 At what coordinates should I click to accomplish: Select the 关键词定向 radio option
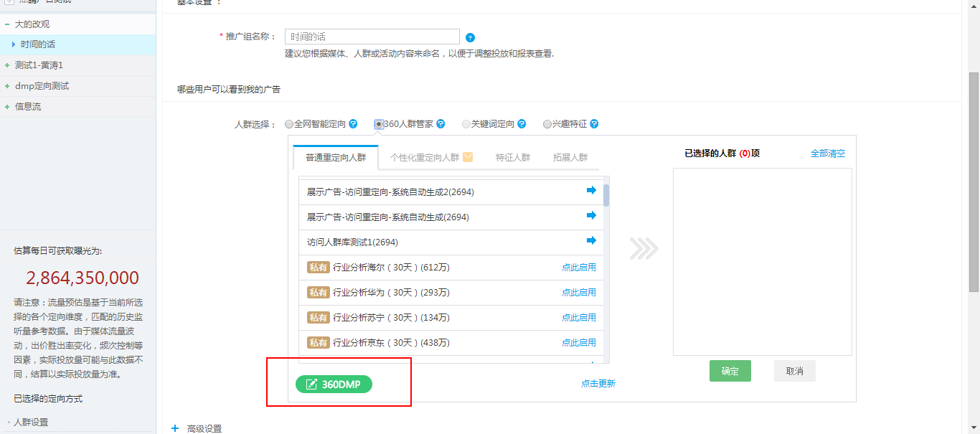pos(465,123)
